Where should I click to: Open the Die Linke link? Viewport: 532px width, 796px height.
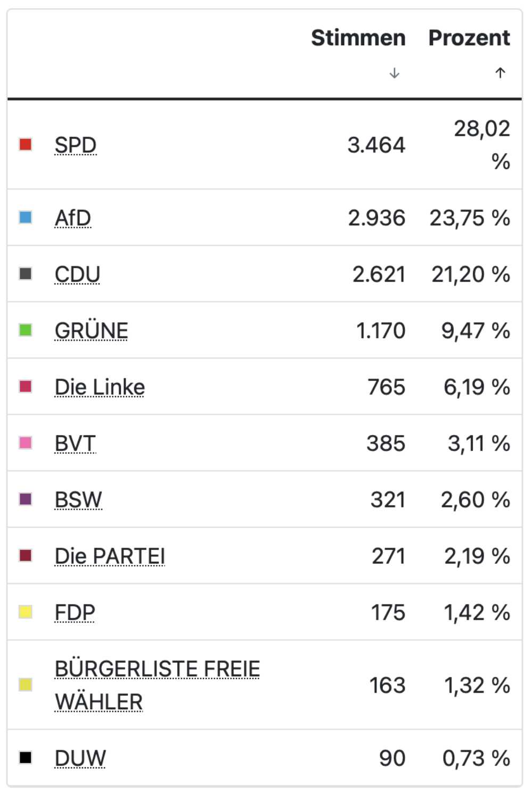(100, 387)
